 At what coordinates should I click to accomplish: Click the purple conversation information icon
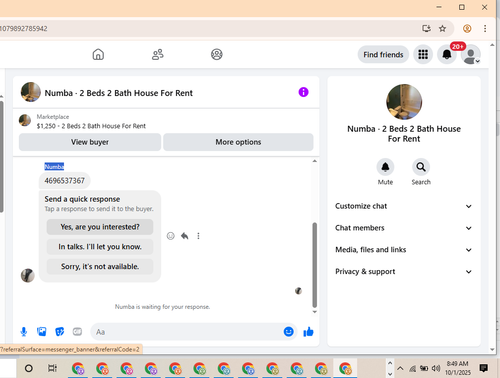303,92
